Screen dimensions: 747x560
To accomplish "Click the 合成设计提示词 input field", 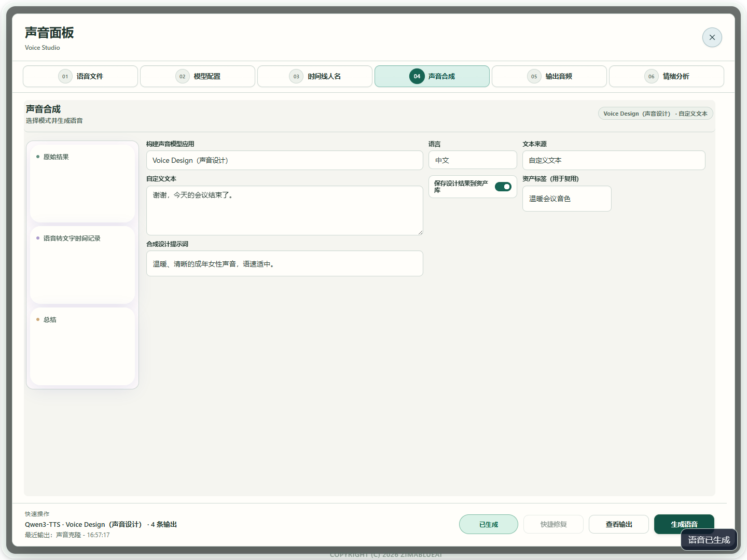I will click(285, 263).
